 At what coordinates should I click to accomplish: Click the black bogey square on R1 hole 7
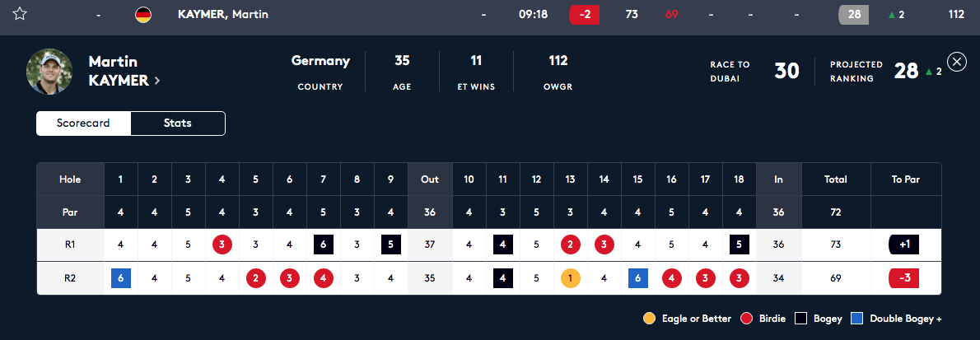323,245
